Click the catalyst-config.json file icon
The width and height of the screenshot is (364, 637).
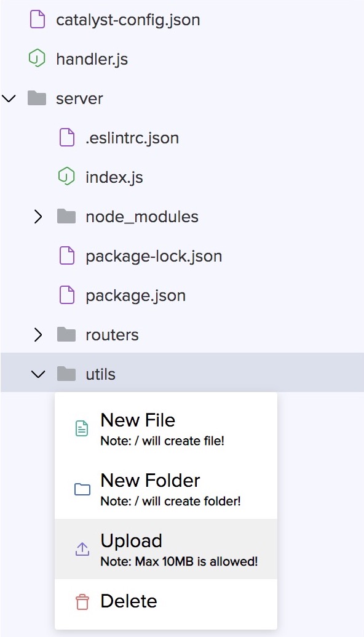(x=38, y=20)
